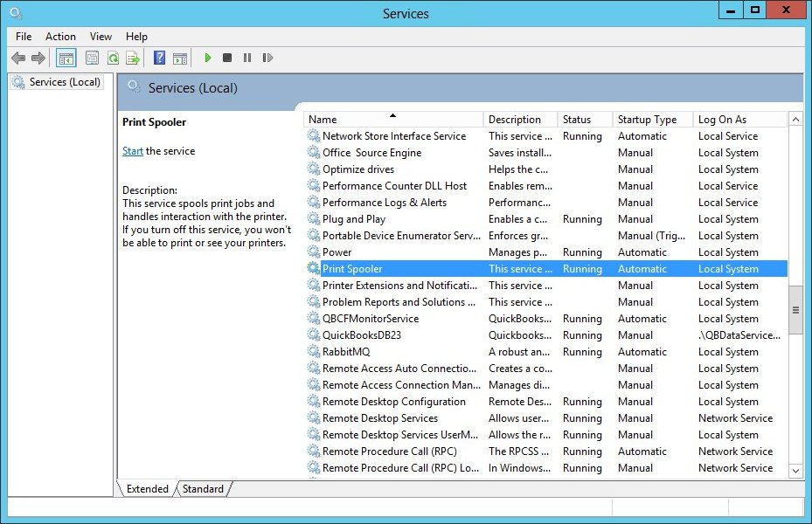This screenshot has width=812, height=524.
Task: Toggle the Show/Hide Console Tree icon
Action: click(66, 58)
